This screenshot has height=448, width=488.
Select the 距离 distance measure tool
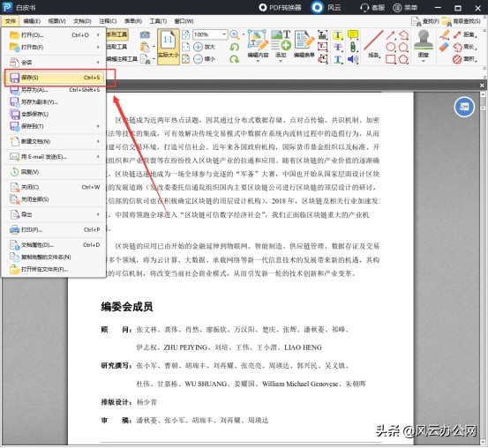click(465, 34)
